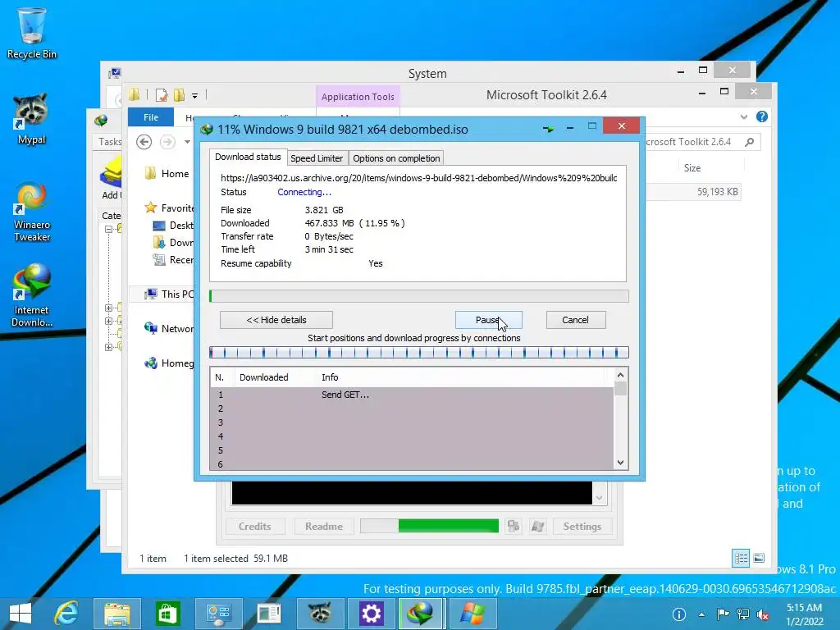Click the Size column header
840x630 pixels.
pyautogui.click(x=692, y=167)
